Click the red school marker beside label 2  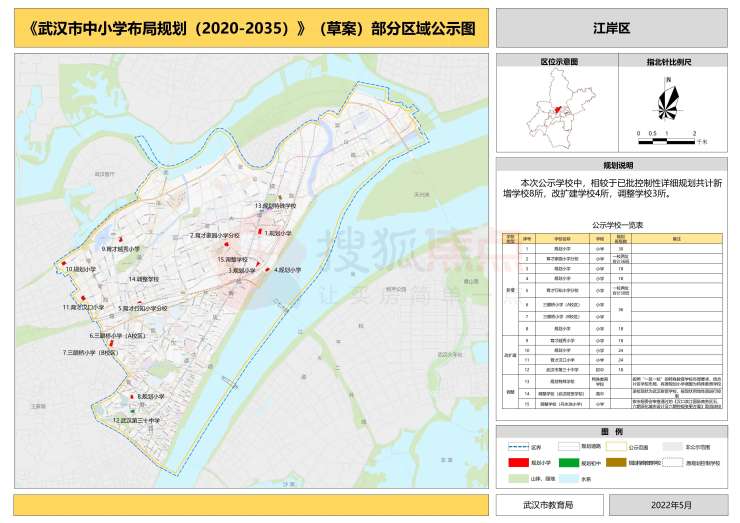click(x=226, y=244)
